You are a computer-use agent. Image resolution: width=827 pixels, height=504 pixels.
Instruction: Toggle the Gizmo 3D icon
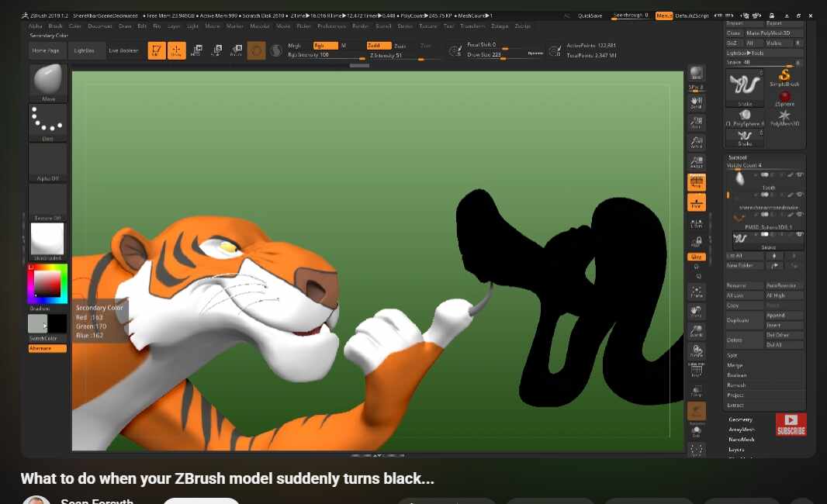256,50
